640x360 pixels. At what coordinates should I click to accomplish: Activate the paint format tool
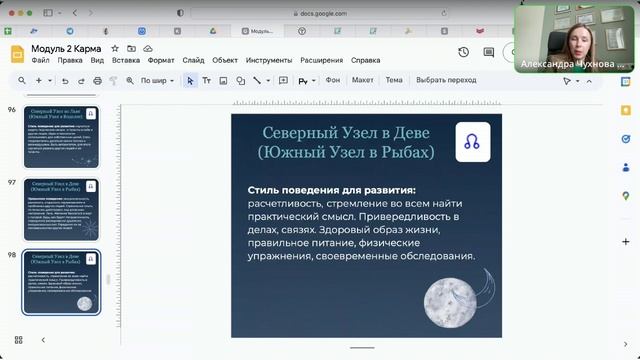[113, 81]
